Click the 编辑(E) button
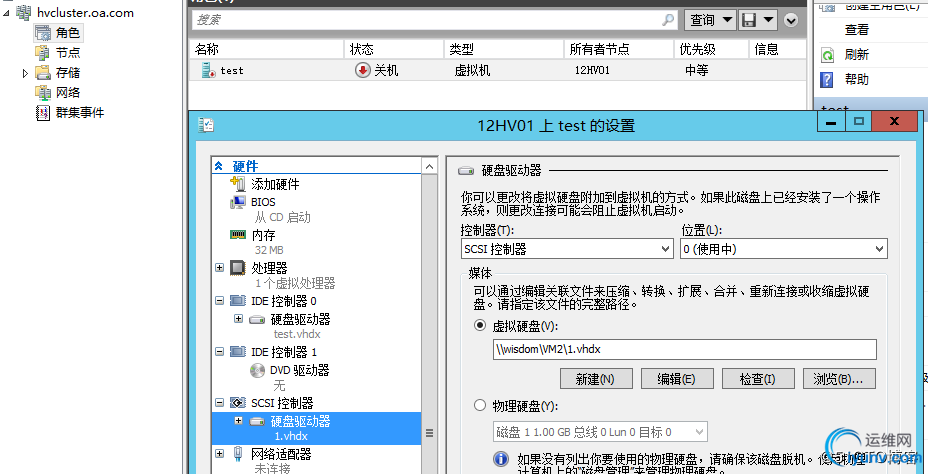 pyautogui.click(x=676, y=379)
